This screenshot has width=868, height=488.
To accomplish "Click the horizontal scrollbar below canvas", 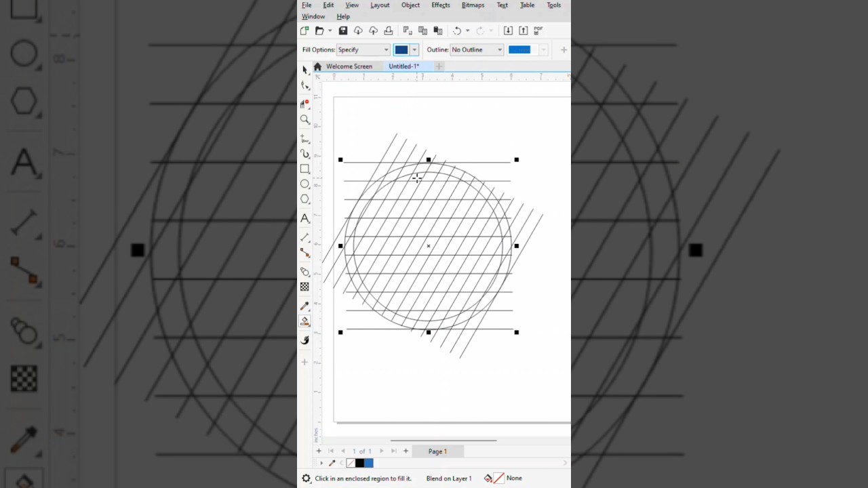I will 443,441.
